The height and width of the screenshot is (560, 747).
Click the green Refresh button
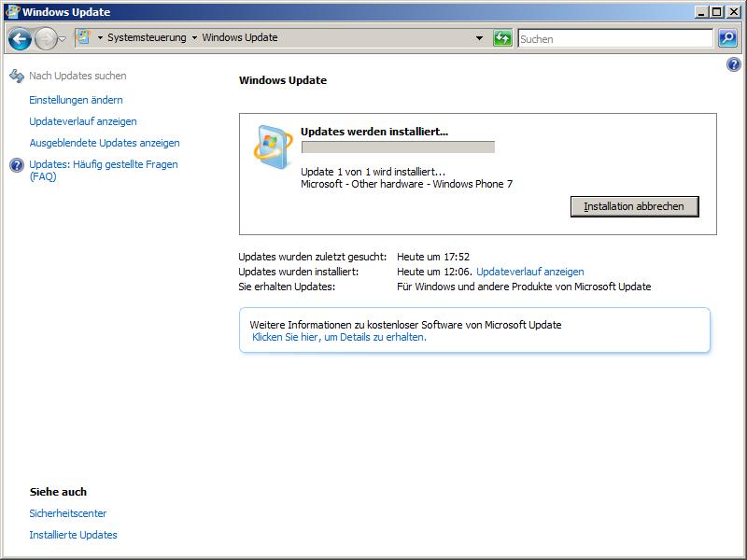pos(502,38)
